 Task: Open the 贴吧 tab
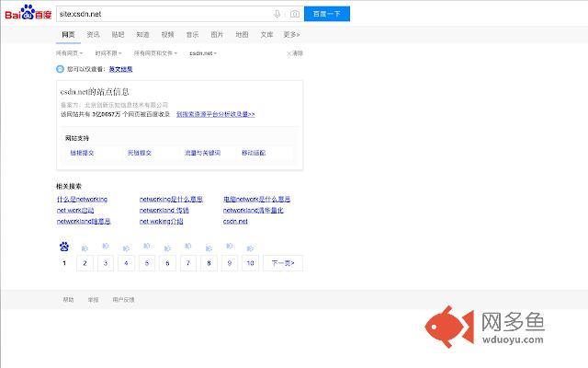tap(118, 35)
